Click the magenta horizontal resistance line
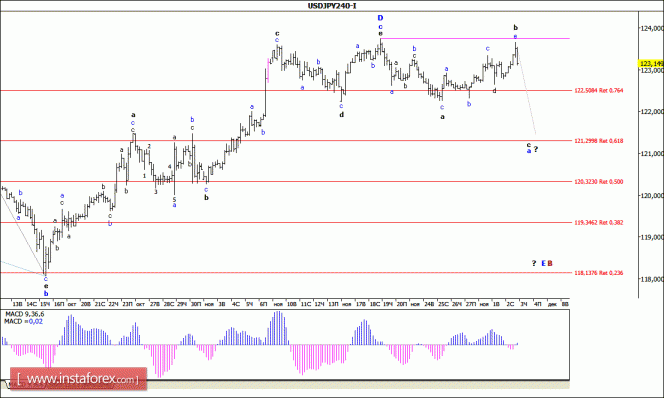 pos(475,39)
